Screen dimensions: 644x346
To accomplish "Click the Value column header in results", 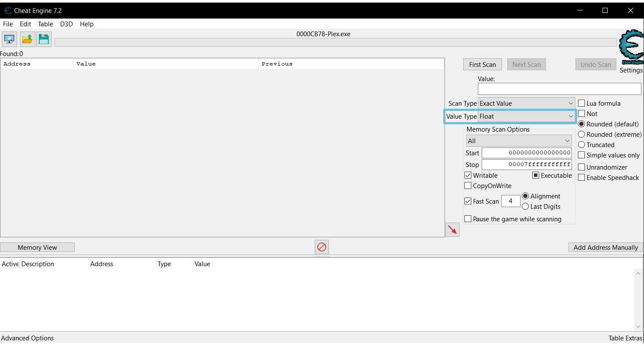I will 166,64.
